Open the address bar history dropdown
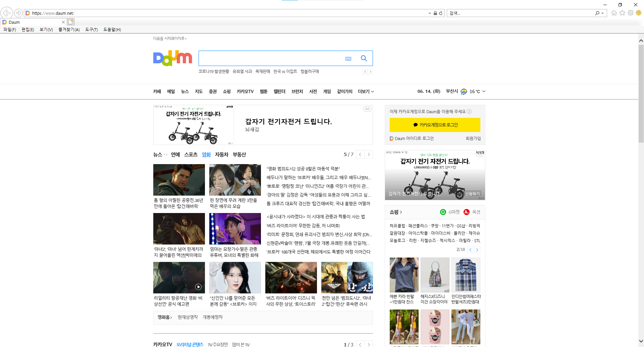Viewport: 644px width, 347px height. [x=430, y=13]
